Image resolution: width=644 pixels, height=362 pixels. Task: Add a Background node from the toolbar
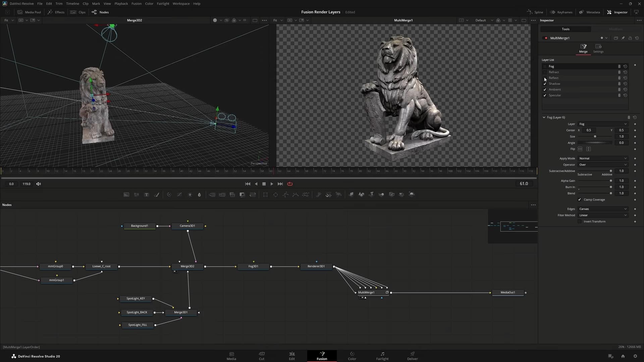[x=126, y=194]
